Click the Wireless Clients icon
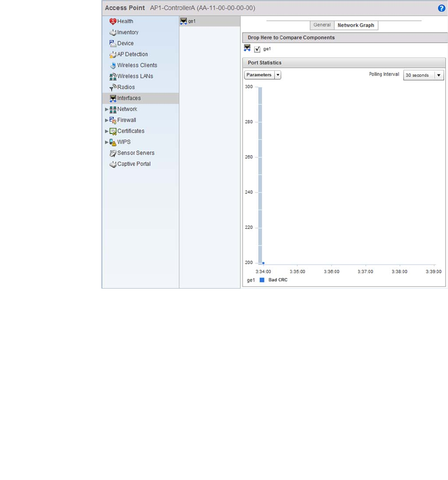The width and height of the screenshot is (448, 480). 113,65
